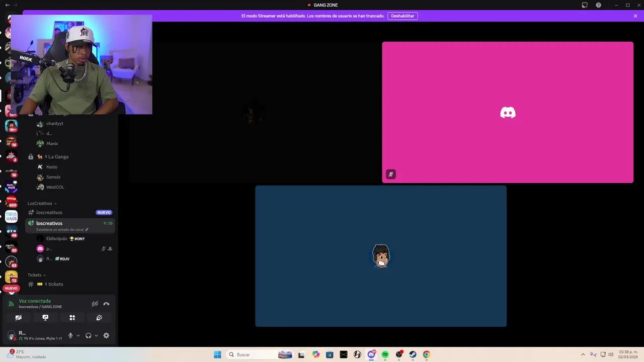Jump to NUEVO unread servers indicator
Screen dimensions: 644x362
tap(11, 289)
